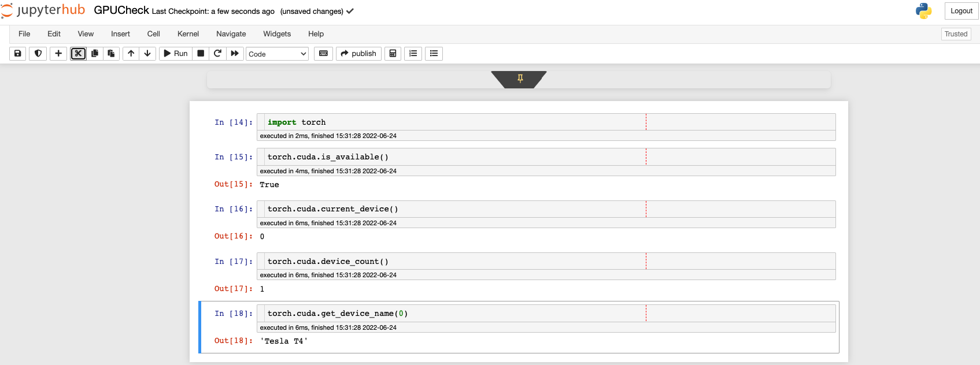Open the cell type dropdown showing Code
The image size is (980, 365).
click(x=278, y=54)
